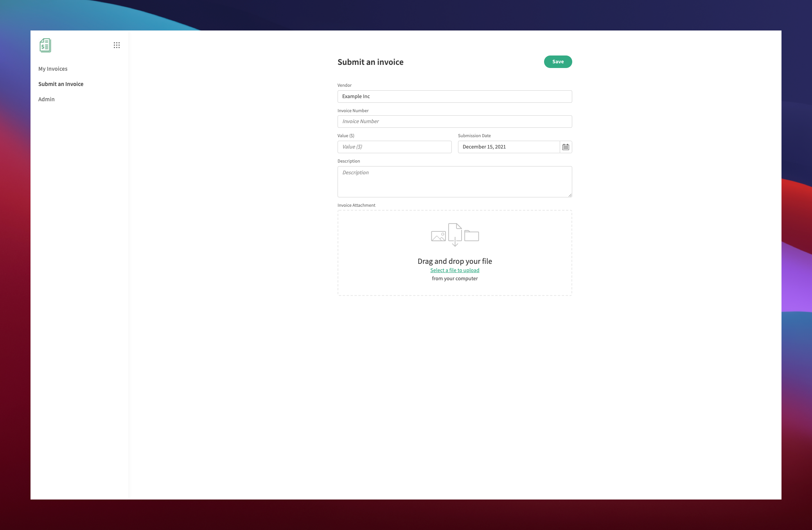Click the grid/apps icon in top sidebar
The height and width of the screenshot is (530, 812).
117,45
